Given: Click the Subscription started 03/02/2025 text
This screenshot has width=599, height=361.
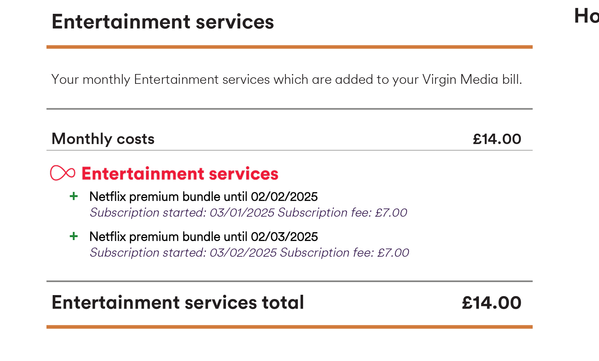Looking at the screenshot, I should [183, 253].
